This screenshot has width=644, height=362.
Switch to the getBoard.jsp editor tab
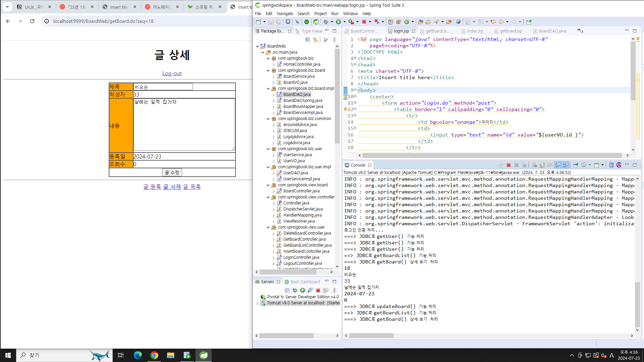pos(511,31)
